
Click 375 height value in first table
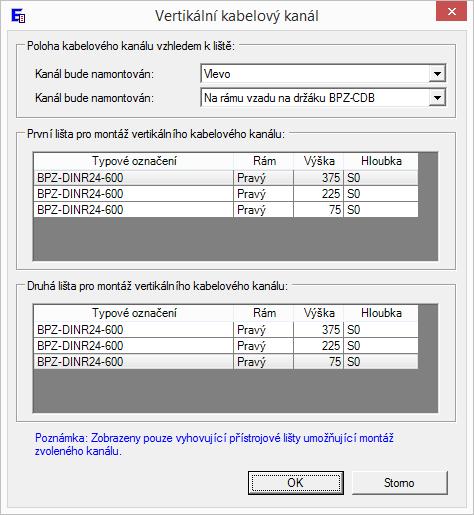318,178
